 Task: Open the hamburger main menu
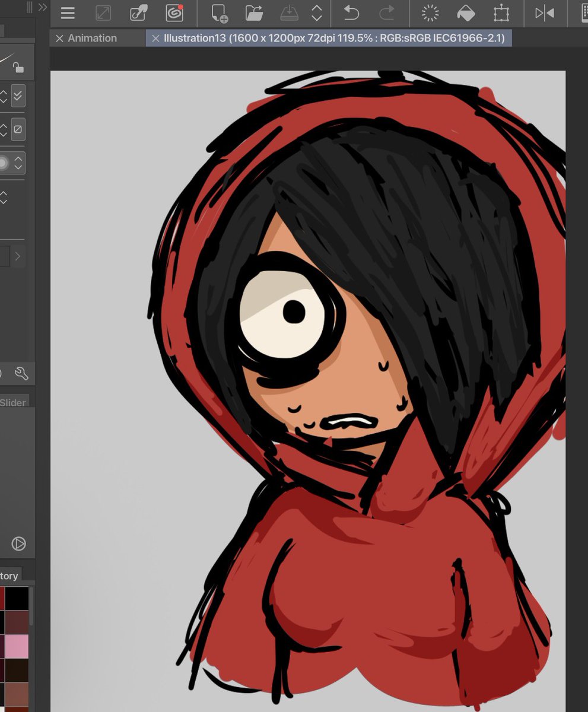point(68,12)
